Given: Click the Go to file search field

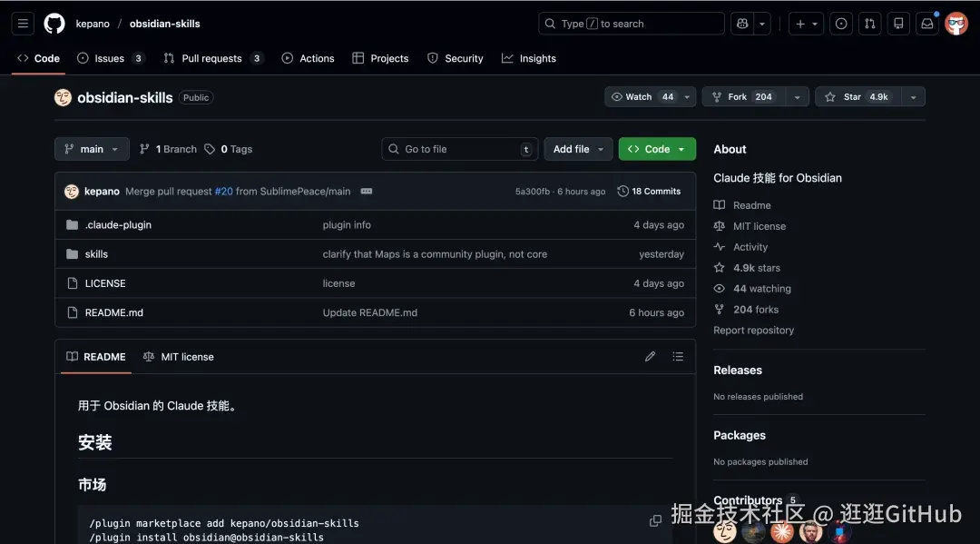Looking at the screenshot, I should coord(459,149).
